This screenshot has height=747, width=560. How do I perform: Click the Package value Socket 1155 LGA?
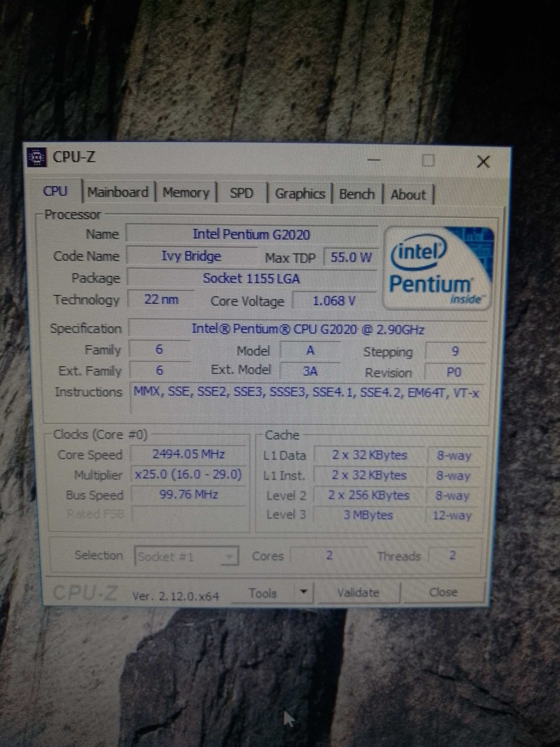click(x=251, y=279)
